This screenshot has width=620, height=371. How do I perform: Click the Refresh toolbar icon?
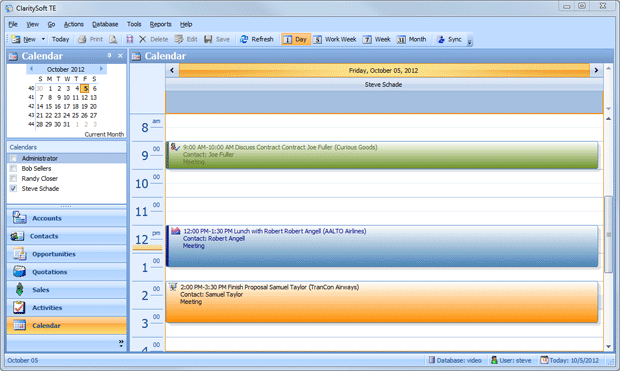(x=244, y=39)
